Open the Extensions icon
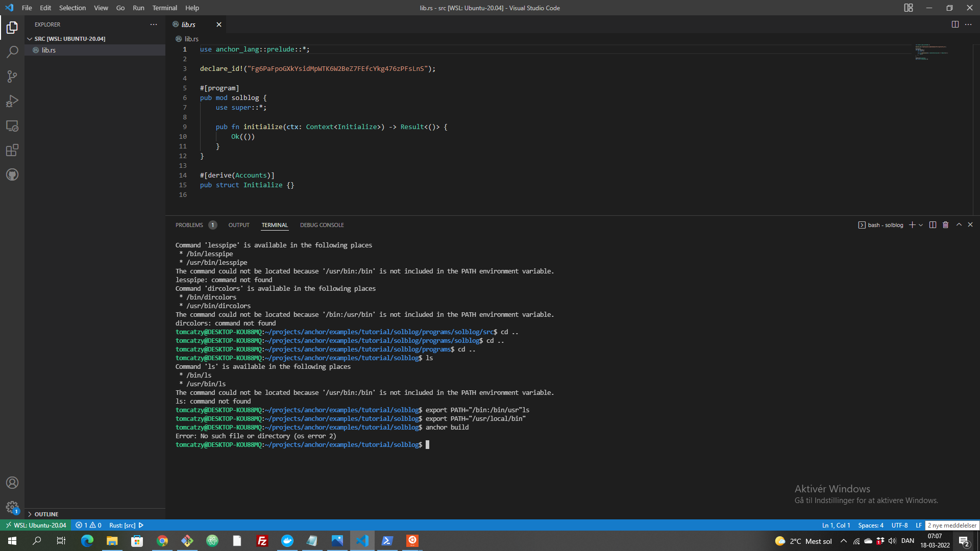Image resolution: width=980 pixels, height=551 pixels. pos(12,150)
